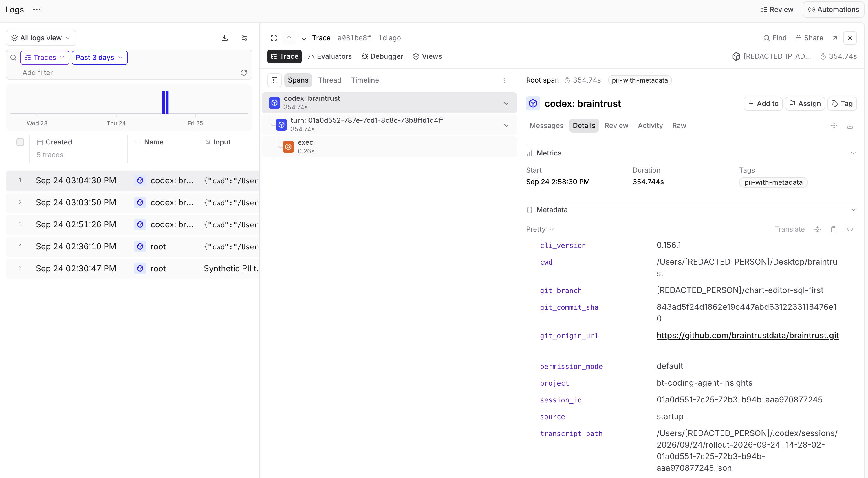This screenshot has width=868, height=478.
Task: Click the Add to button
Action: (763, 104)
